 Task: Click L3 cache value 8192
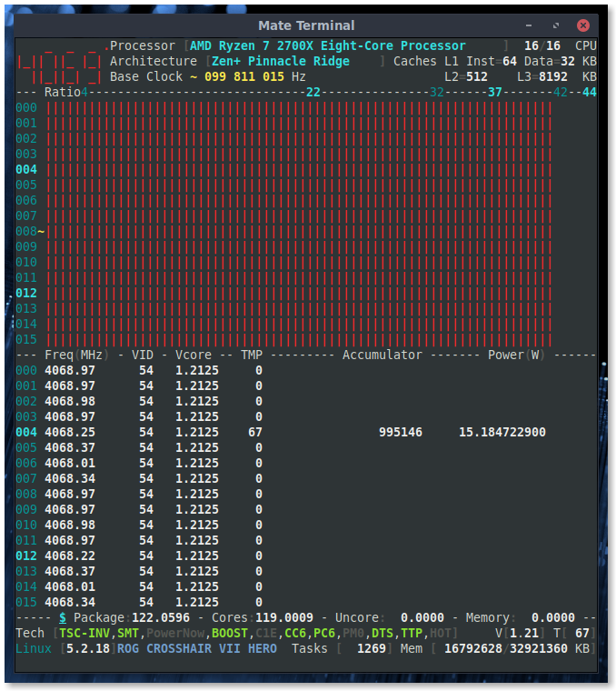click(x=553, y=76)
